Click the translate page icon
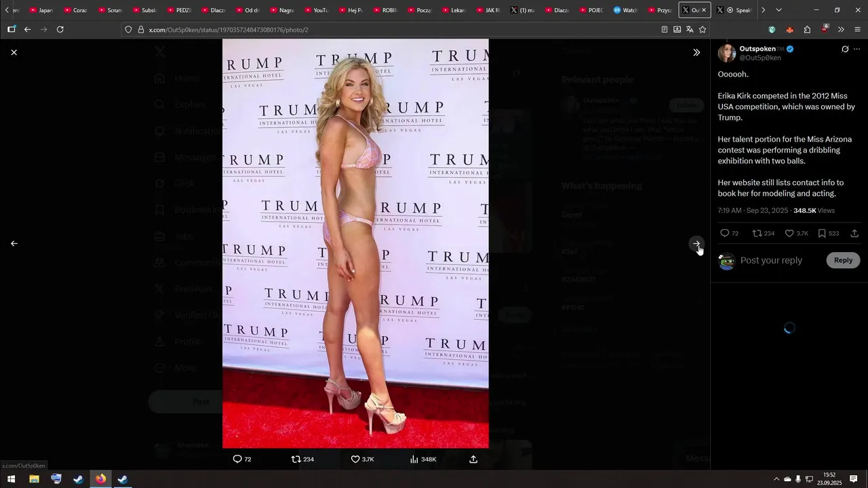 click(690, 29)
